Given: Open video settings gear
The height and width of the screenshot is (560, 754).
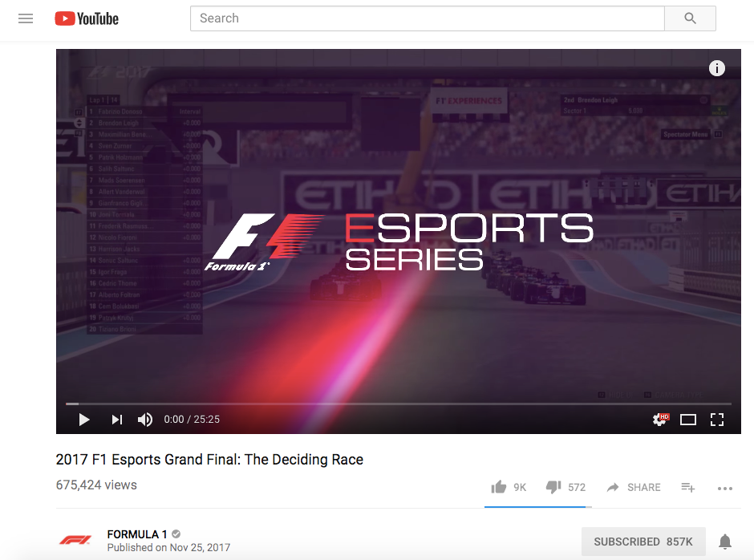Looking at the screenshot, I should [660, 420].
